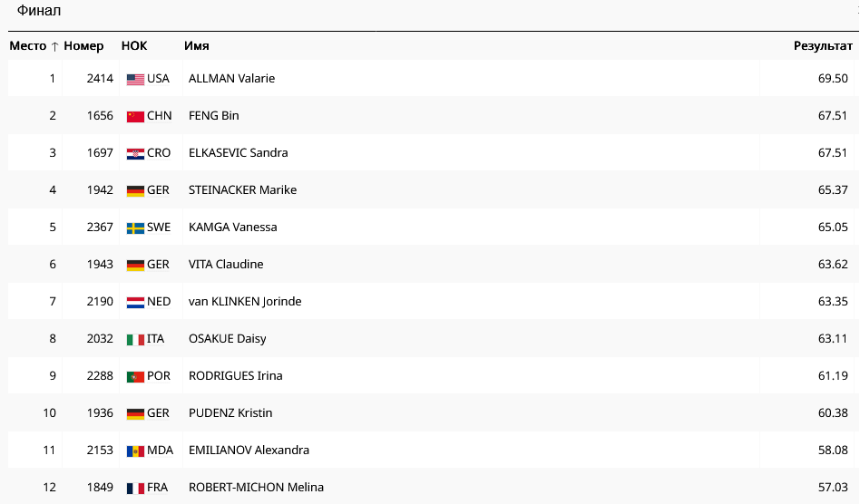Screen dimensions: 860x504
Task: Click the France flag icon
Action: 135,488
